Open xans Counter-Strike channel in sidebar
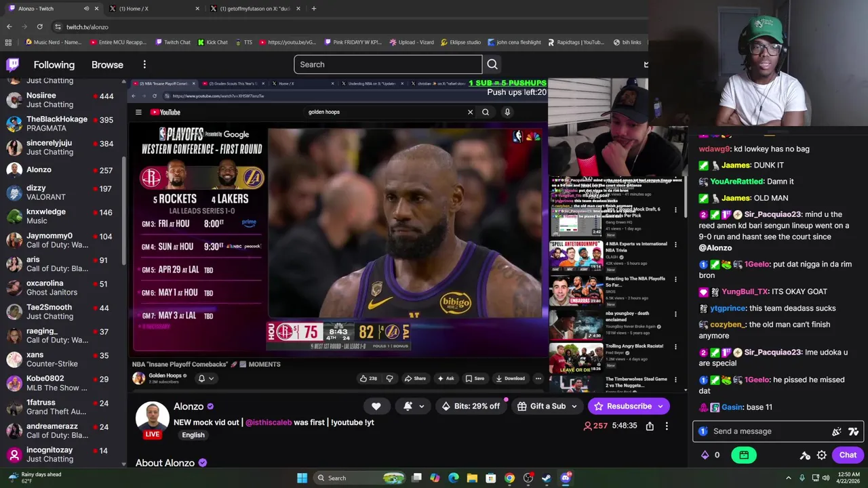The image size is (868, 488). [x=62, y=359]
